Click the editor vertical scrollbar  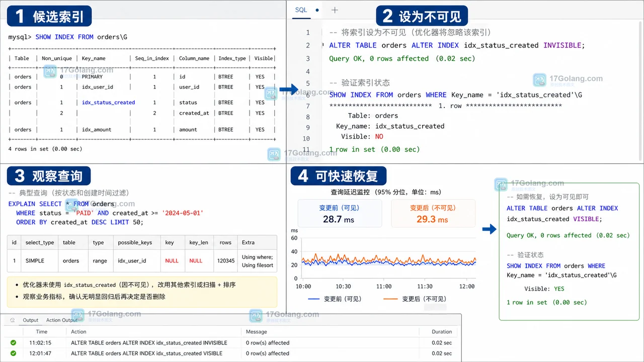tap(640, 90)
